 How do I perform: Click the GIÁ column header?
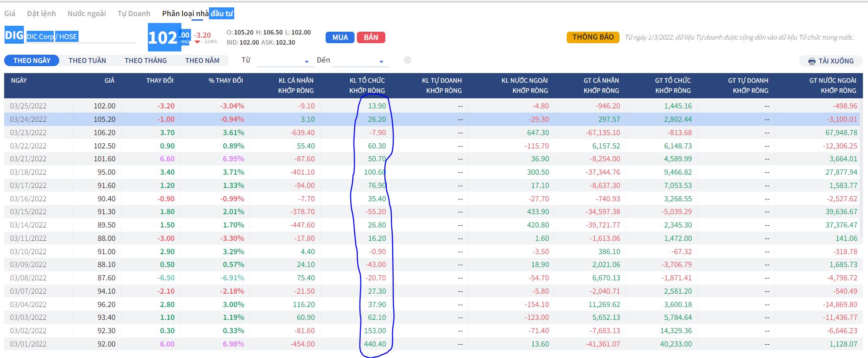109,80
